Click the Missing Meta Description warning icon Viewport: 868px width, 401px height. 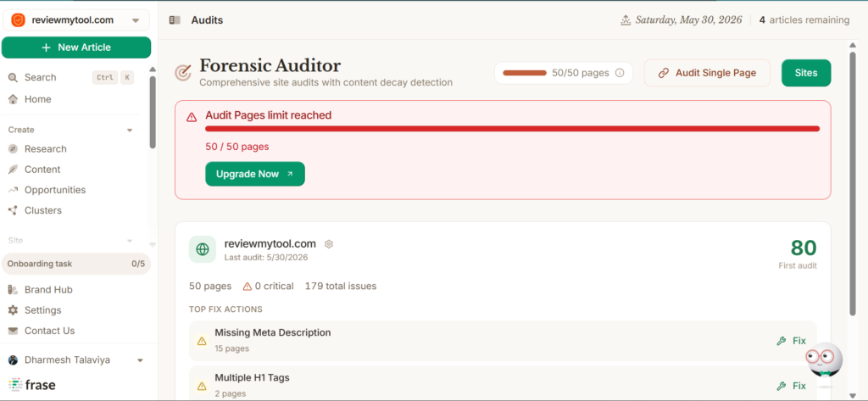coord(202,341)
